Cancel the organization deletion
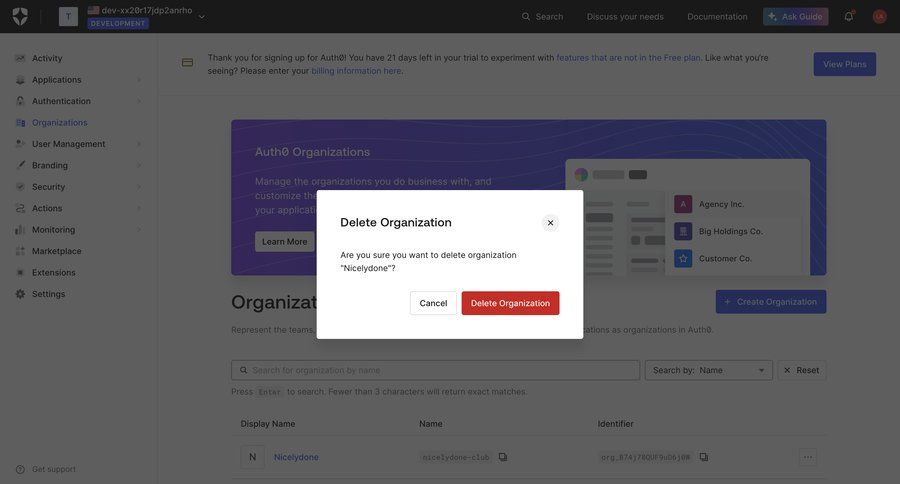Viewport: 900px width, 484px height. point(433,303)
